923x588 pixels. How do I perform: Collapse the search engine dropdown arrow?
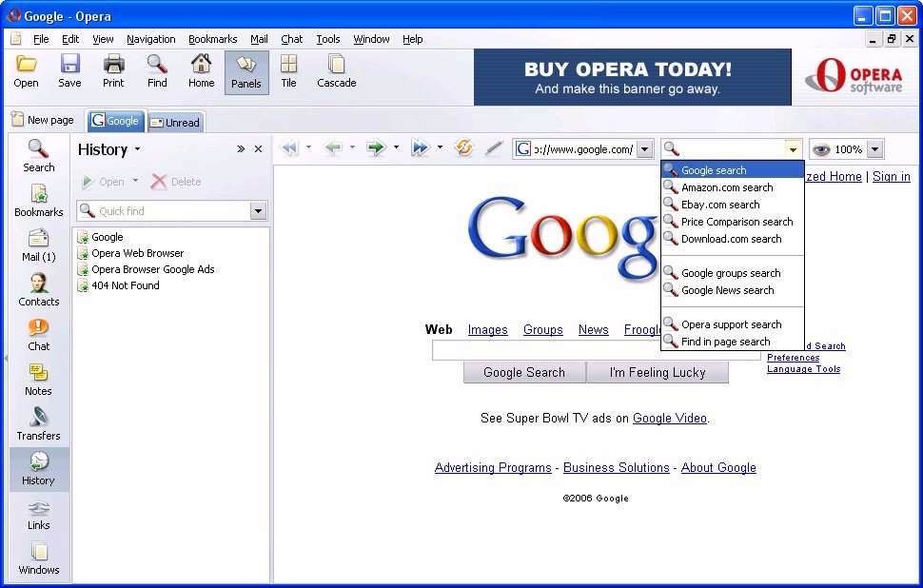tap(793, 149)
